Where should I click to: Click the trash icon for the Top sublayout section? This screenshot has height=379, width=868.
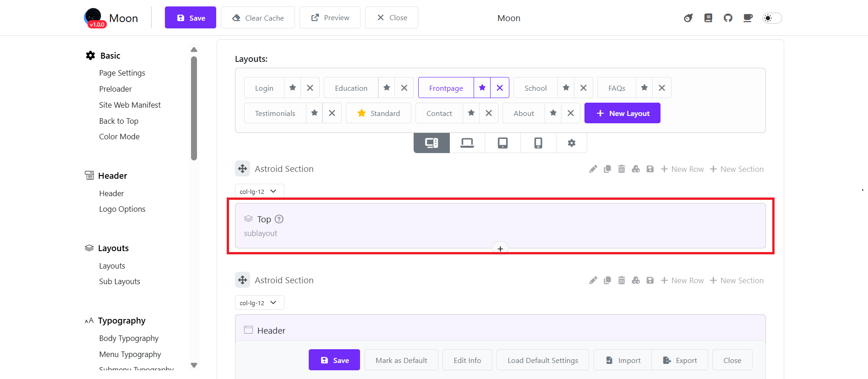622,169
